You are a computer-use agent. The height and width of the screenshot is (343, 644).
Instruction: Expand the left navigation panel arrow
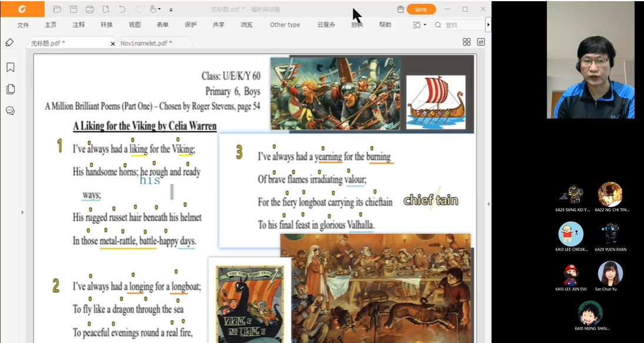[x=22, y=212]
